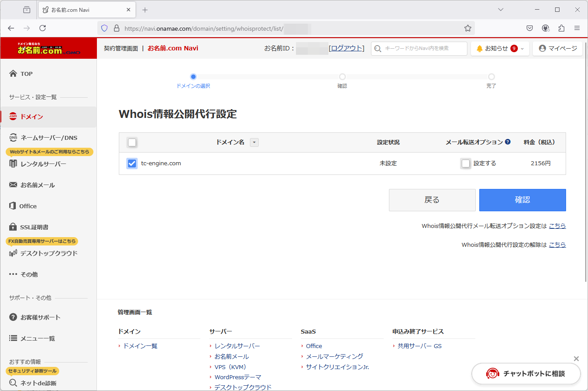Open the マイページ dropdown menu
This screenshot has height=391, width=588.
(558, 49)
